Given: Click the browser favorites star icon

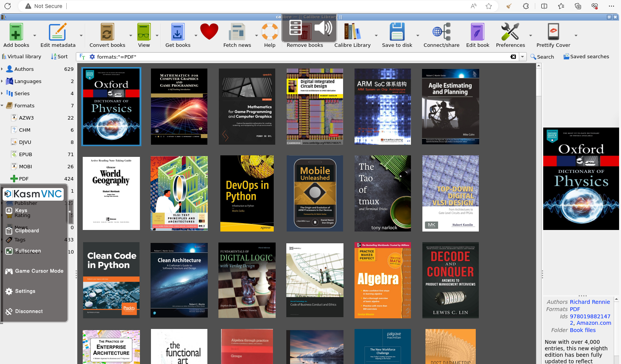Looking at the screenshot, I should [x=489, y=6].
